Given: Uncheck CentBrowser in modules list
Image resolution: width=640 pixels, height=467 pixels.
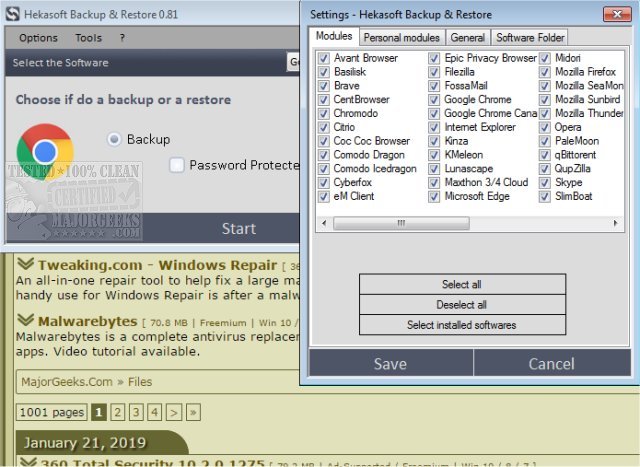Looking at the screenshot, I should pos(324,100).
